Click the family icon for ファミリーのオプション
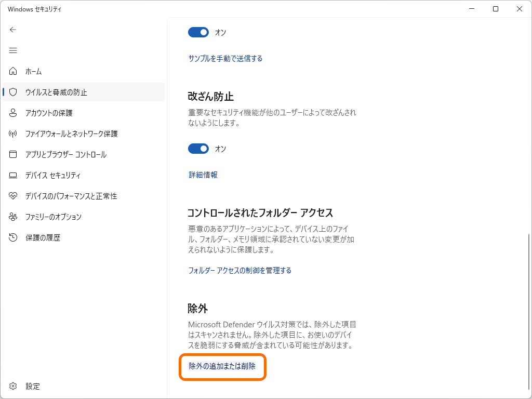532x399 pixels. (13, 217)
